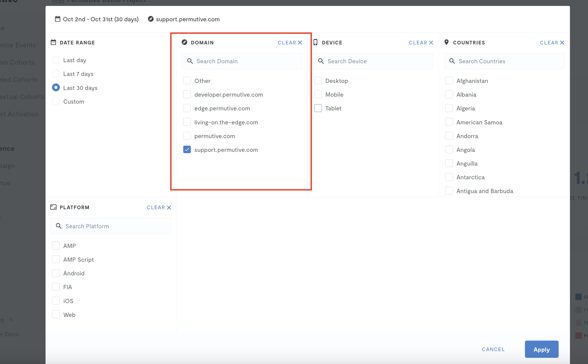Tick the iOS platform checkbox
Image resolution: width=588 pixels, height=364 pixels.
[x=56, y=301]
